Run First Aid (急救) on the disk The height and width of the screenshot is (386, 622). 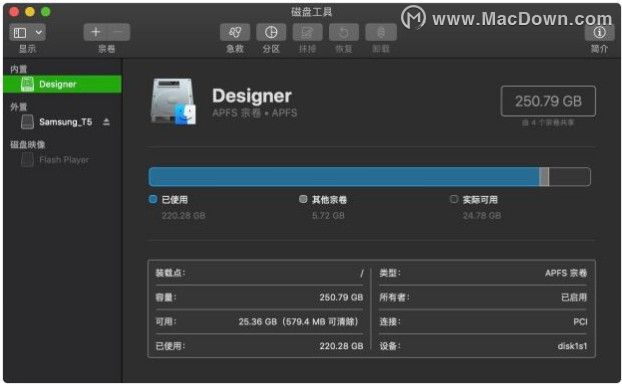[x=235, y=33]
